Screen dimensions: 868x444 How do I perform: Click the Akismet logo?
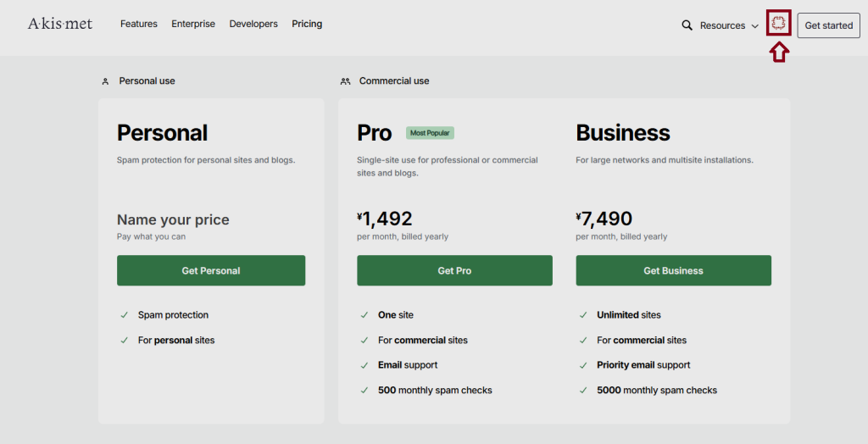[60, 24]
